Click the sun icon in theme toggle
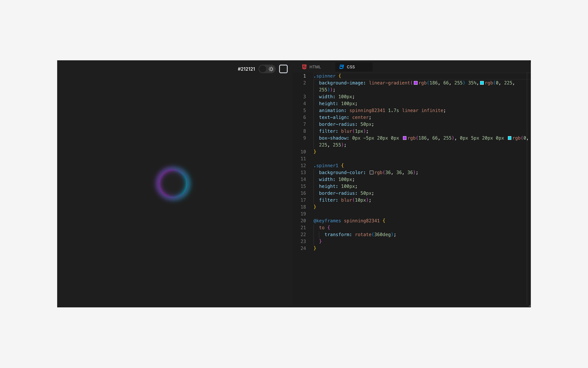The width and height of the screenshot is (588, 368). click(x=271, y=69)
